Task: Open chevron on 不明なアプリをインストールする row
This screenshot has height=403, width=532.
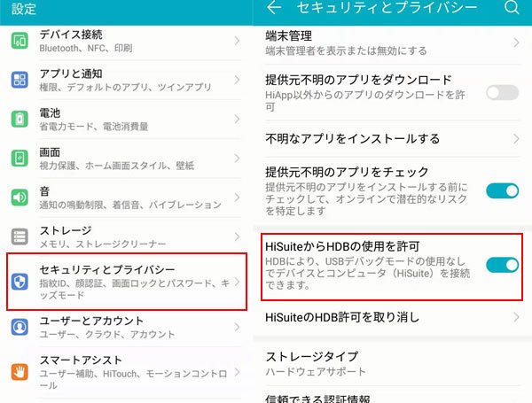Action: [x=516, y=139]
